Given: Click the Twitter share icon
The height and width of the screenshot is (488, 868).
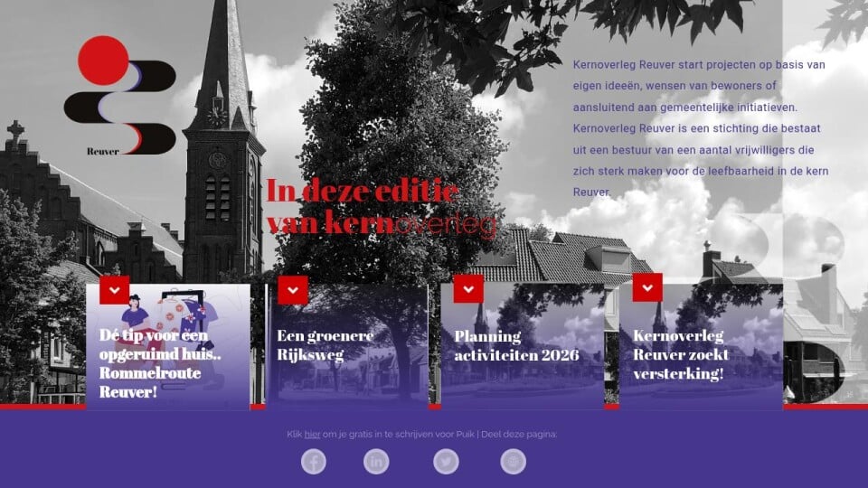Looking at the screenshot, I should [x=446, y=462].
